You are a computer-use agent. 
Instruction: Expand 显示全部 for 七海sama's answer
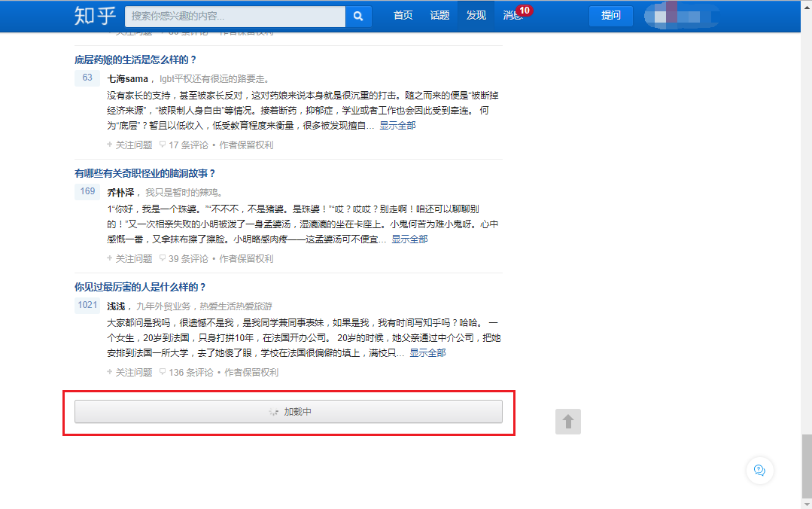[x=397, y=126]
